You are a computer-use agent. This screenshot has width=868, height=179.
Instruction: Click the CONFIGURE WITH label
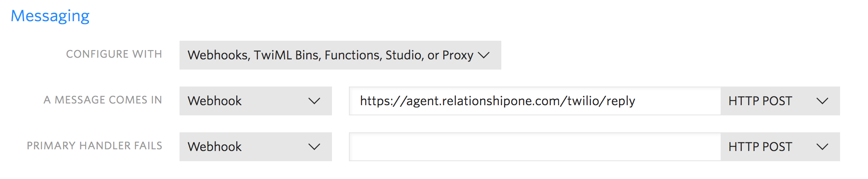[114, 54]
